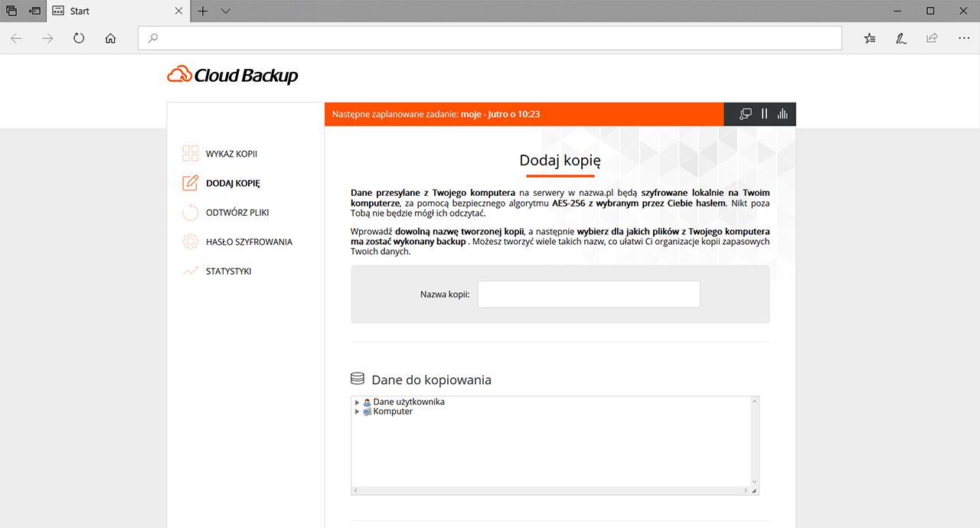
Task: Click the file tree vertical scrollbar
Action: [x=754, y=441]
